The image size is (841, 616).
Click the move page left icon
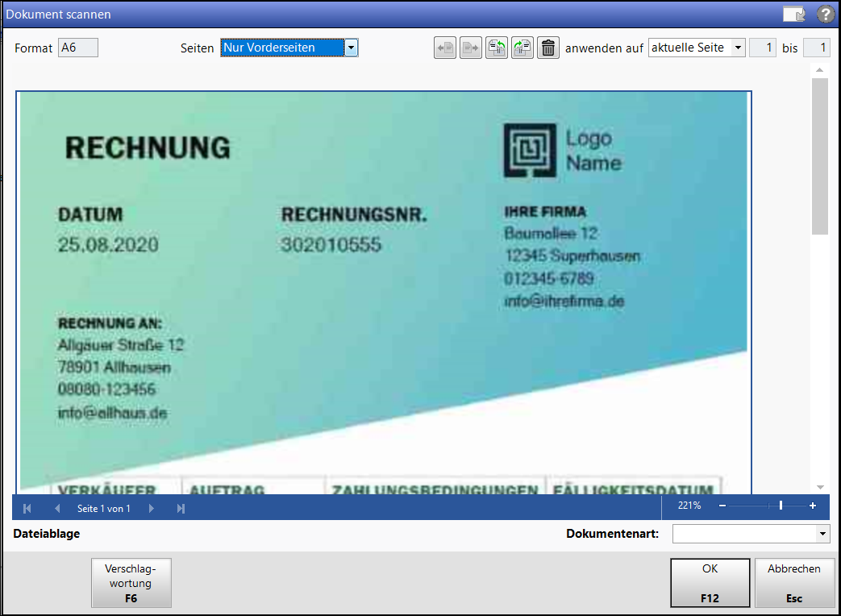click(444, 48)
